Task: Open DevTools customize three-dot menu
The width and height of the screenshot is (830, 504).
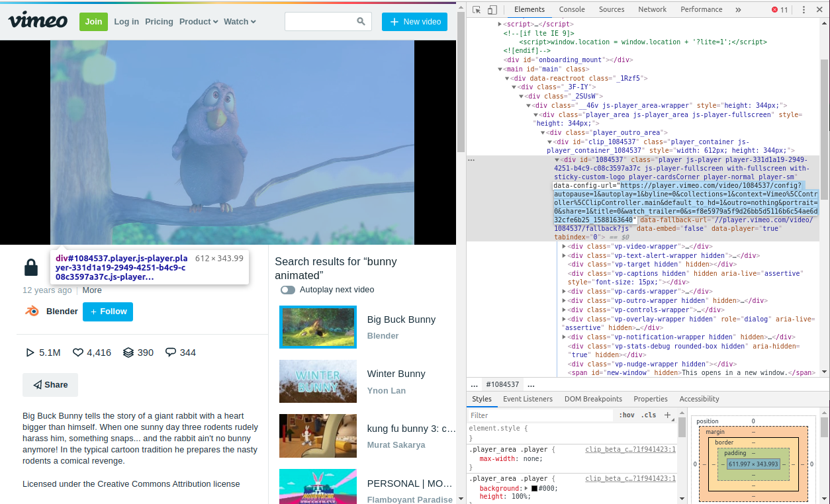Action: 804,10
